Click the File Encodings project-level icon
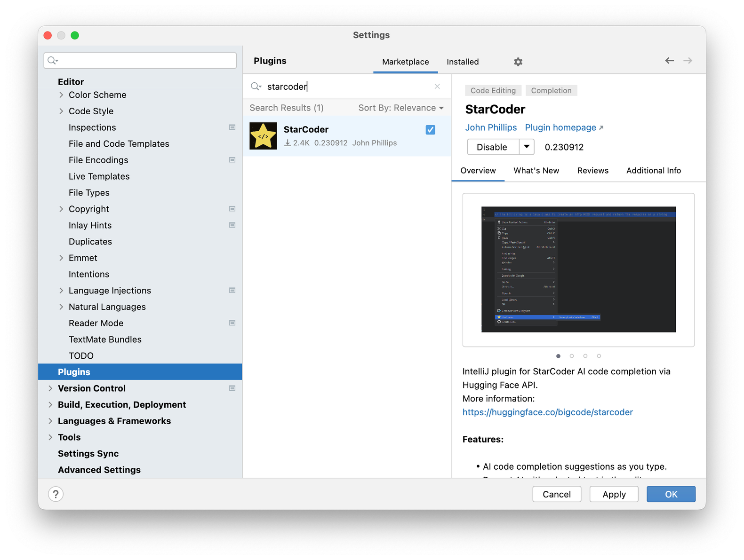Screen dimensions: 744x560 coord(232,160)
